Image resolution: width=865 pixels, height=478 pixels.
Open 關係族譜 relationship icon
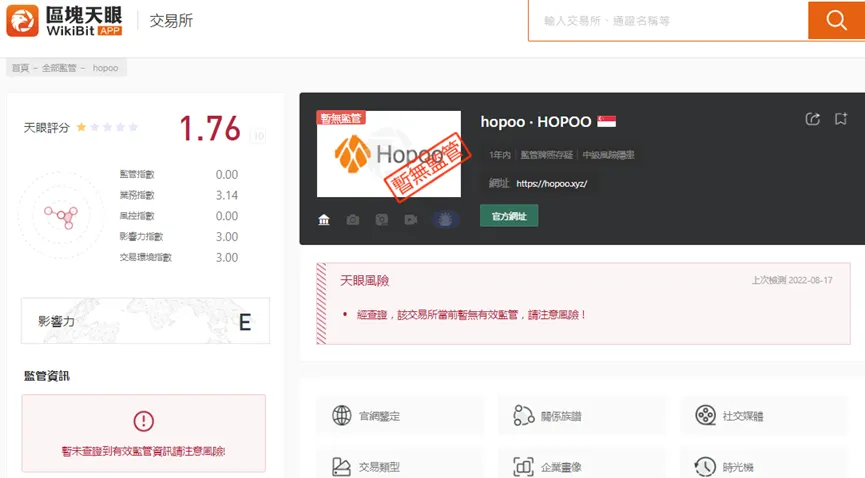click(524, 415)
